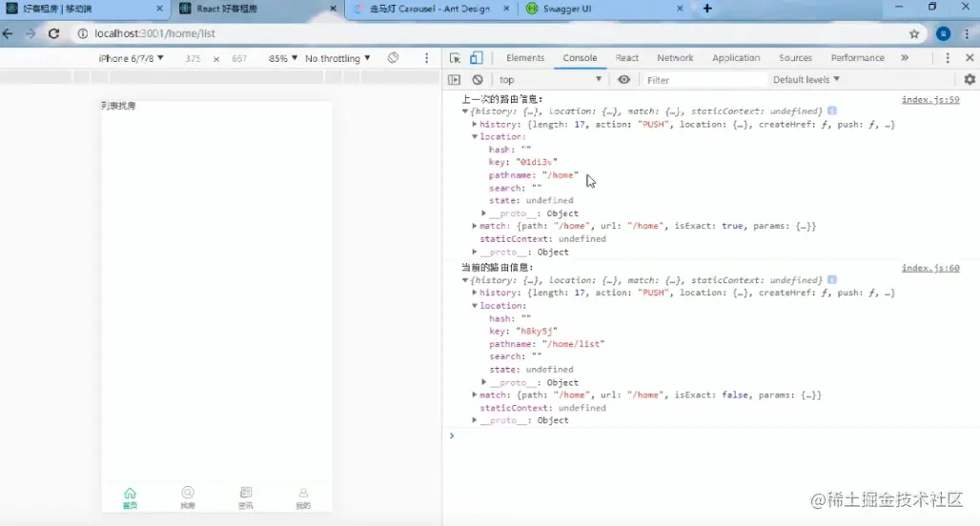Image resolution: width=980 pixels, height=526 pixels.
Task: Rotate the device emulation viewport
Action: coord(393,58)
